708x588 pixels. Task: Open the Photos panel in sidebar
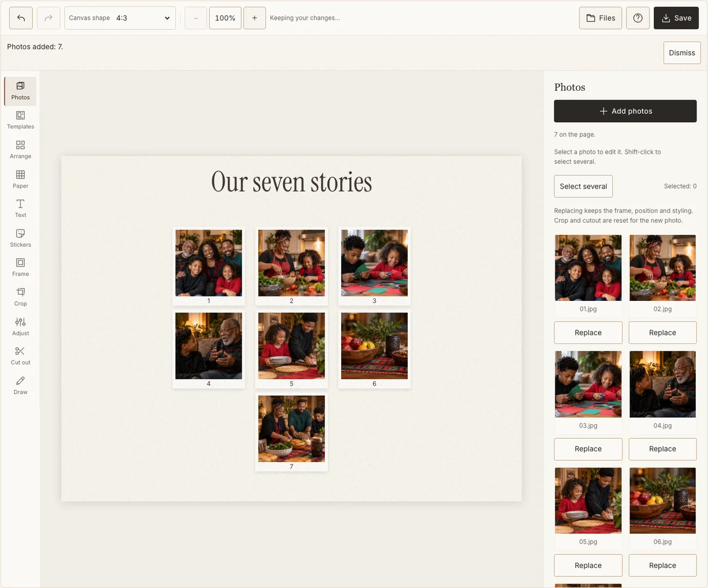(20, 91)
